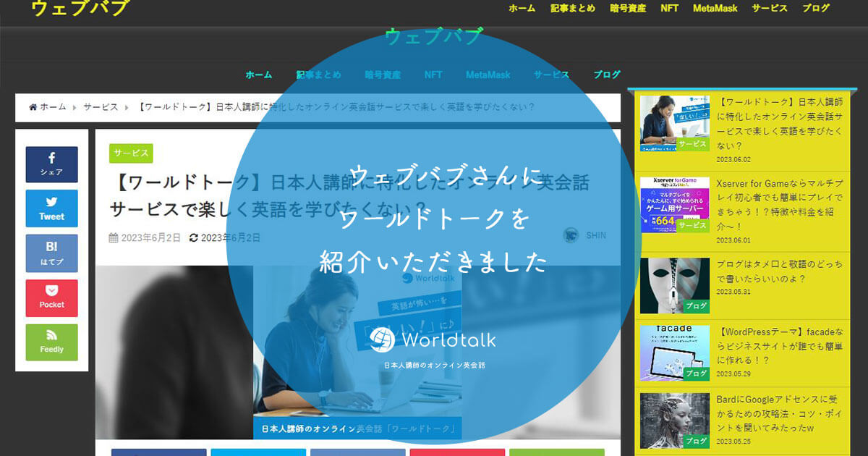868x456 pixels.
Task: Open サービス in the yellow top header
Action: tap(770, 9)
